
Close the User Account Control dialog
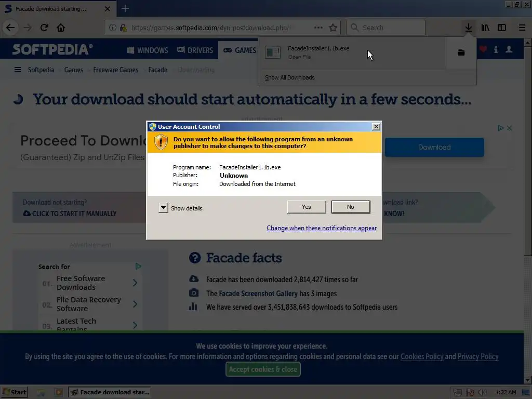[x=376, y=127]
